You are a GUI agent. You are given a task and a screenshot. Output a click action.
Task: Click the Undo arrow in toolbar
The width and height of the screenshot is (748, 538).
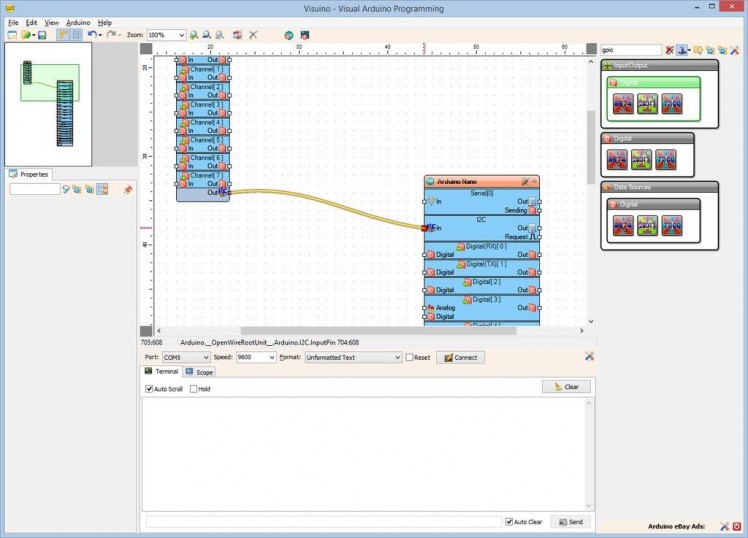[x=91, y=35]
